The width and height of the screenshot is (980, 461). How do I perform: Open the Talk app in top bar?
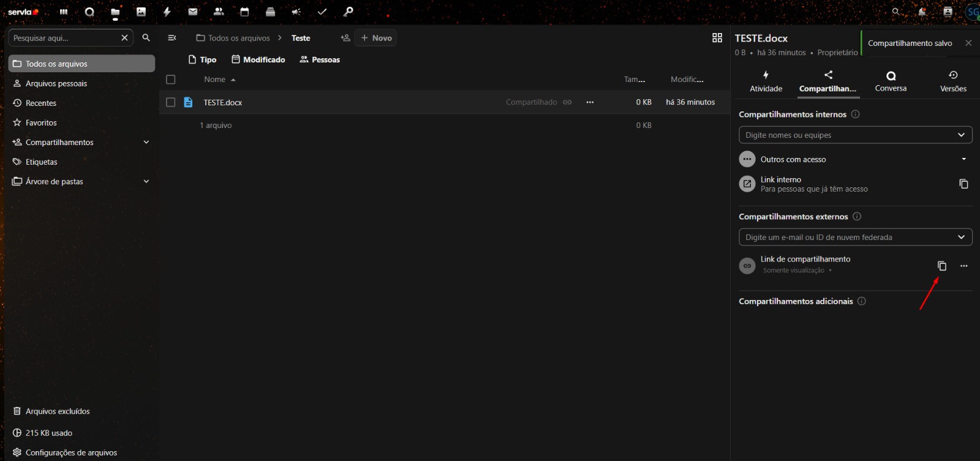[89, 12]
